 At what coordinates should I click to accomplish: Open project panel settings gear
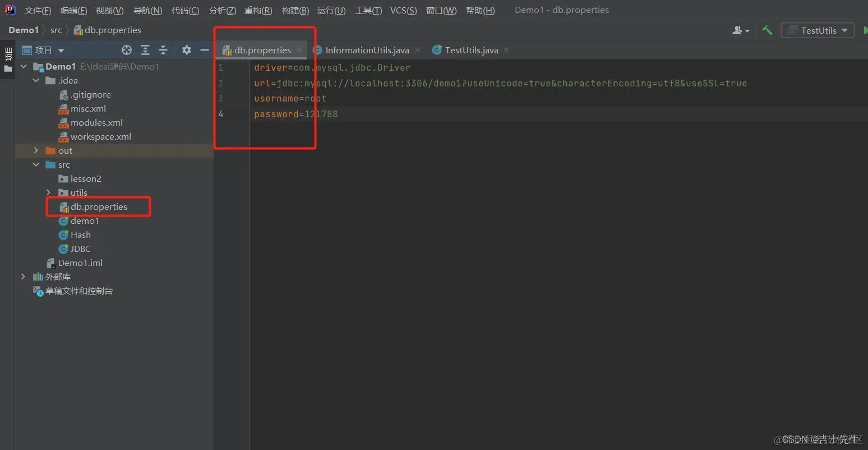[187, 50]
